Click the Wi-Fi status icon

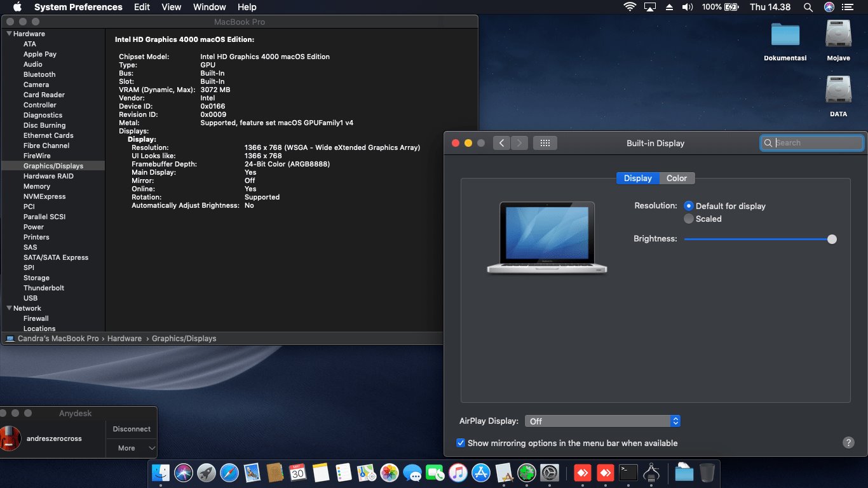coord(630,7)
